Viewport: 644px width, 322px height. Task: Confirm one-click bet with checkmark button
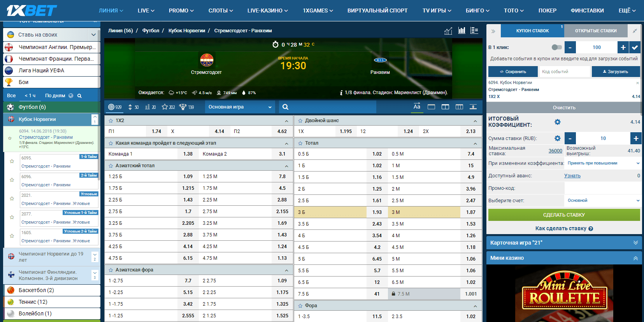pyautogui.click(x=635, y=47)
